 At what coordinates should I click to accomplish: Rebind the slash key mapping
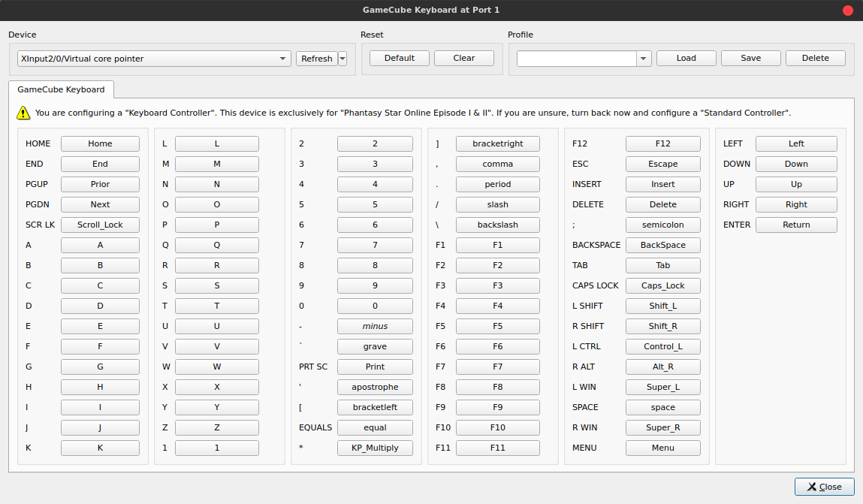point(497,205)
